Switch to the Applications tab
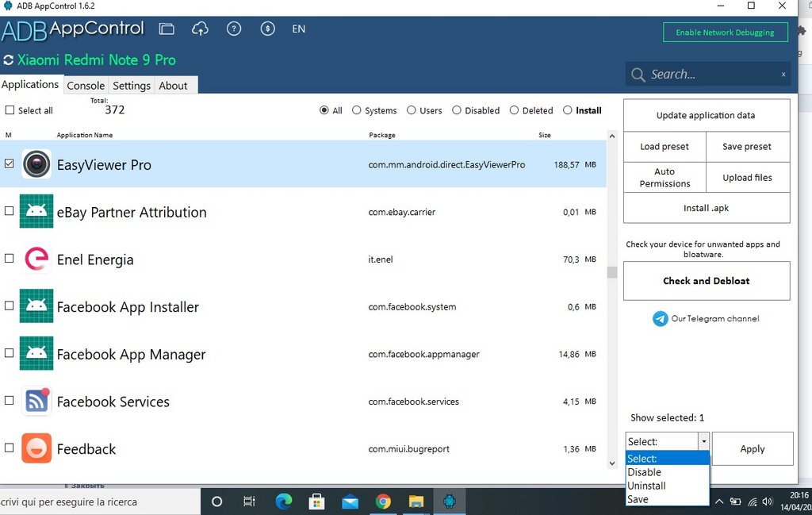 pos(31,84)
